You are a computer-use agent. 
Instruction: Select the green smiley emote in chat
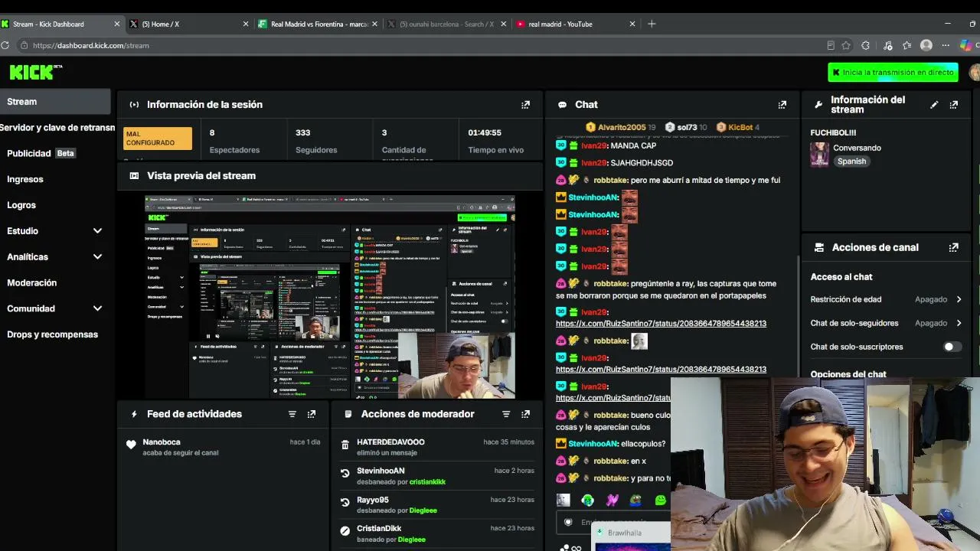pos(661,500)
